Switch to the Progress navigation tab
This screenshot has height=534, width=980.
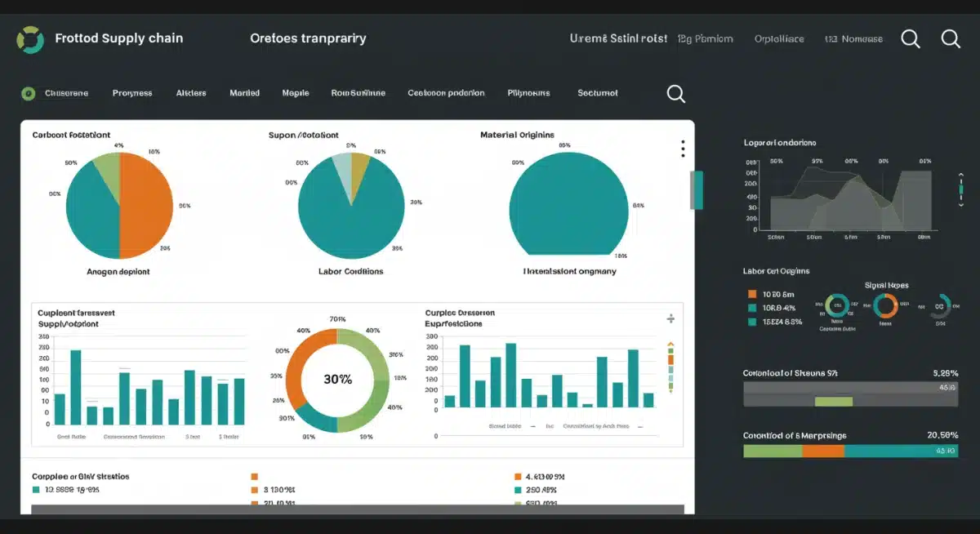click(132, 93)
